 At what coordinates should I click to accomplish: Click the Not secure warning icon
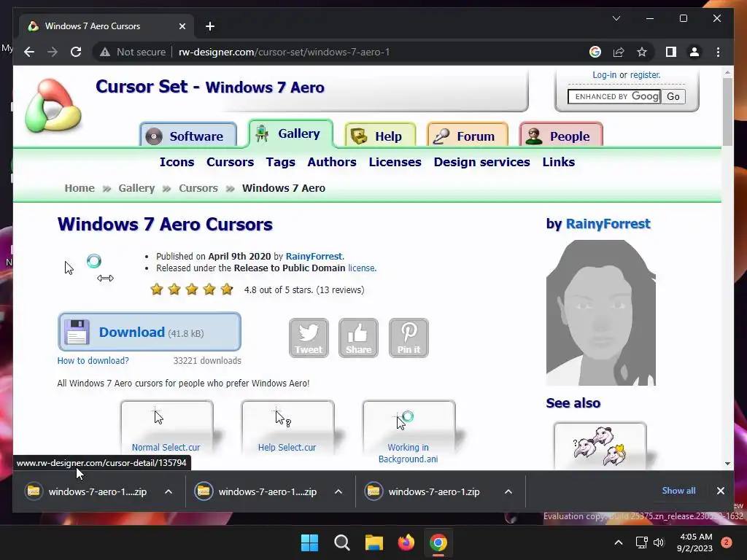tap(105, 52)
